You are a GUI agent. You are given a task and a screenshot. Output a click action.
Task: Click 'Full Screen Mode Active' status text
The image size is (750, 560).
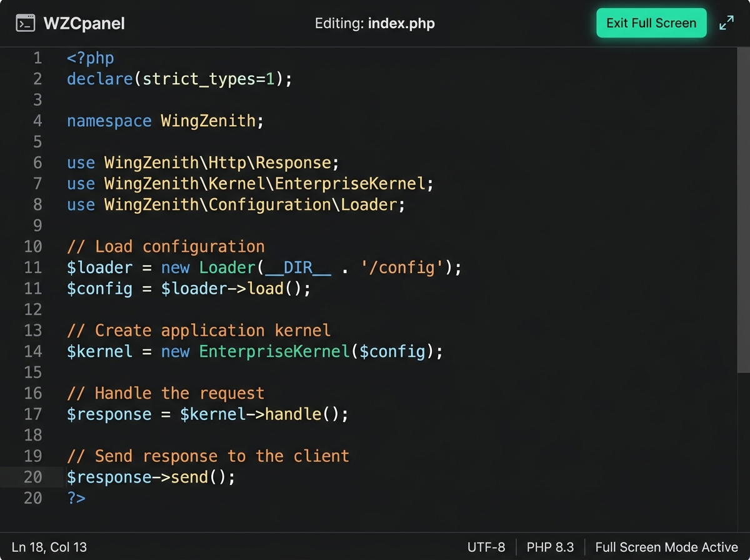click(667, 547)
